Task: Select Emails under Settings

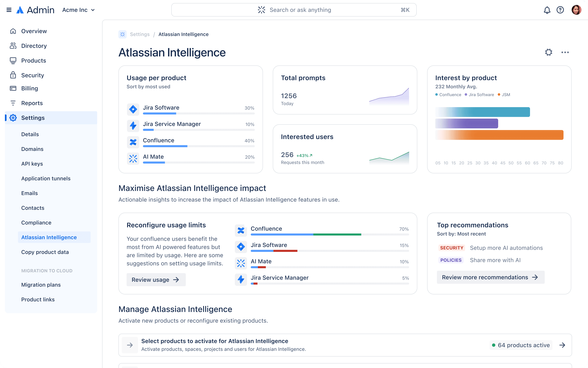Action: click(29, 193)
